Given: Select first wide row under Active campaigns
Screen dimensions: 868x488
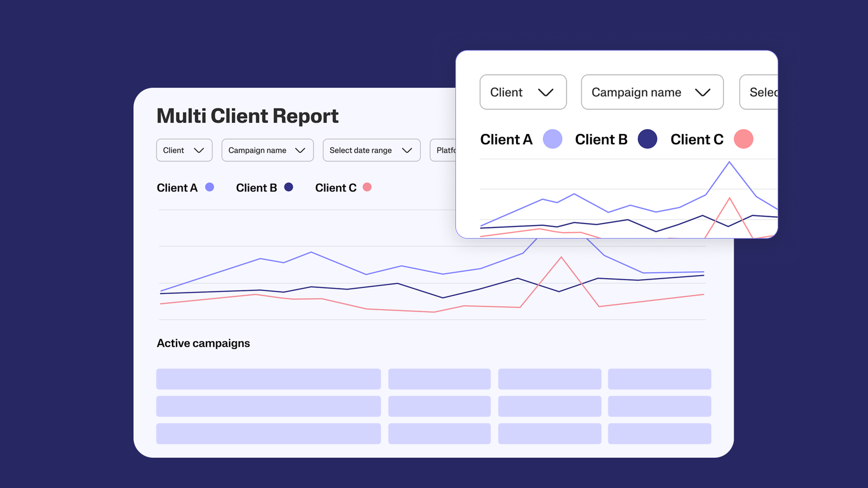Looking at the screenshot, I should (x=268, y=379).
